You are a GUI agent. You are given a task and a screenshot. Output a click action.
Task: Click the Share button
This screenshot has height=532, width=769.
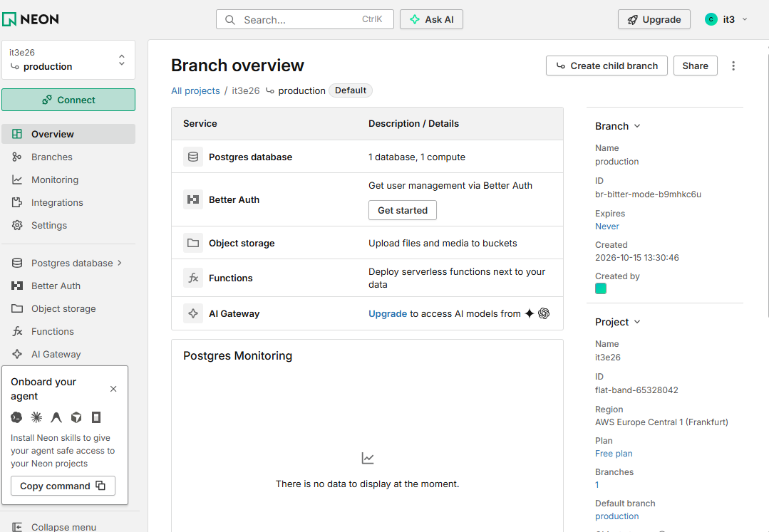(695, 66)
